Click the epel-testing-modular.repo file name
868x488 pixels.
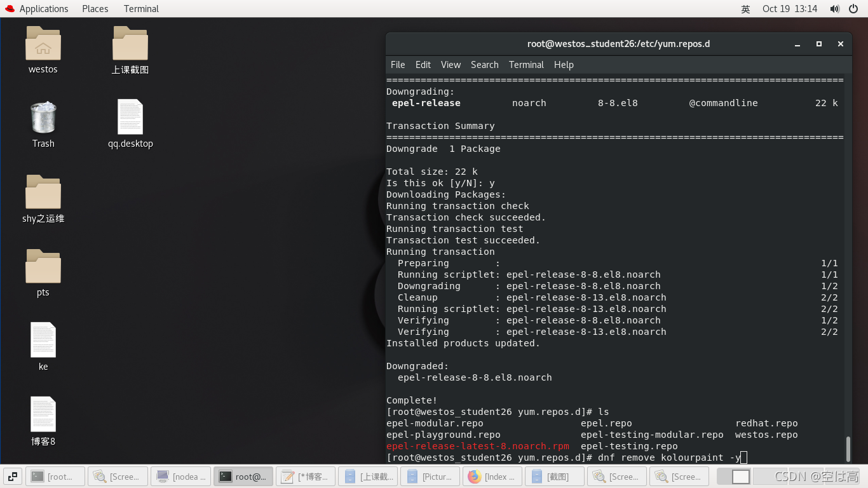click(x=652, y=435)
